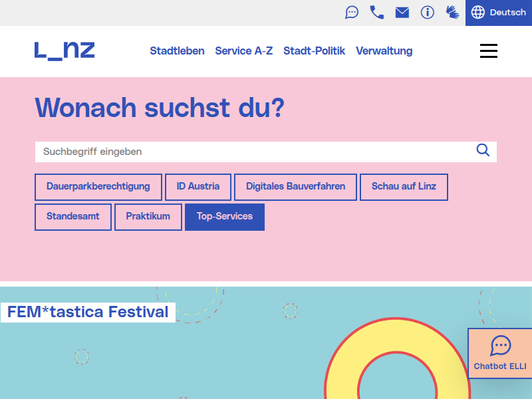Open the information icon in top bar
The image size is (532, 399).
click(x=427, y=13)
